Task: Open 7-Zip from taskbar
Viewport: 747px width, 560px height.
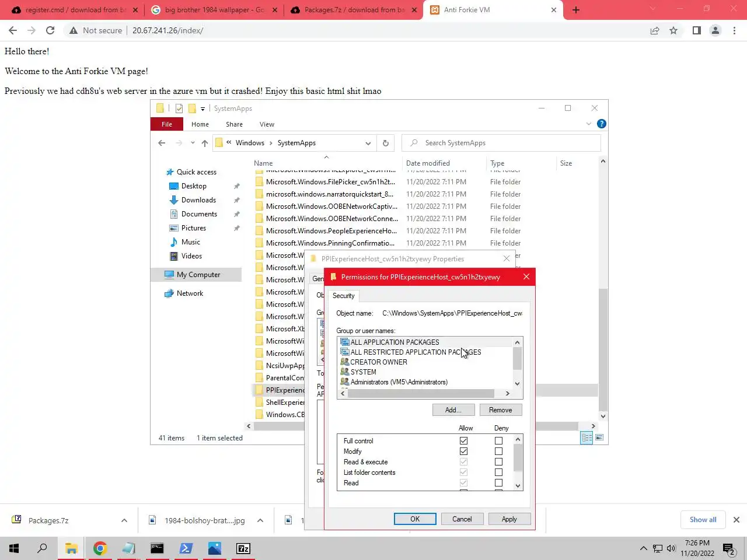Action: coord(243,548)
